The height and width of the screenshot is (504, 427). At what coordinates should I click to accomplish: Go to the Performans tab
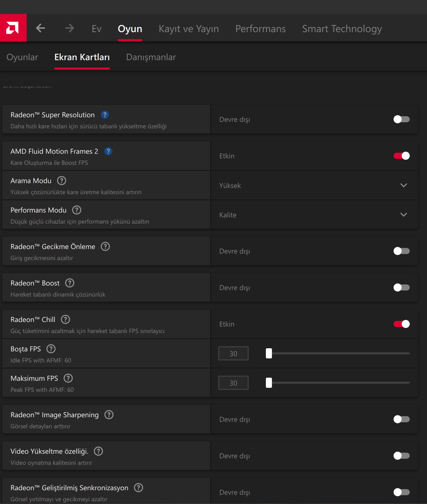point(260,29)
